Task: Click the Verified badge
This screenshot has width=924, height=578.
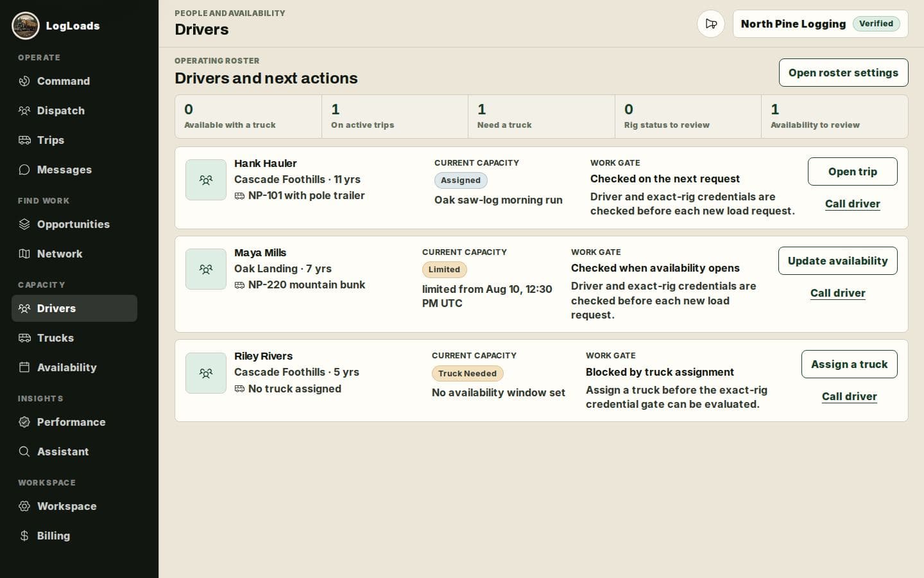Action: (x=876, y=24)
